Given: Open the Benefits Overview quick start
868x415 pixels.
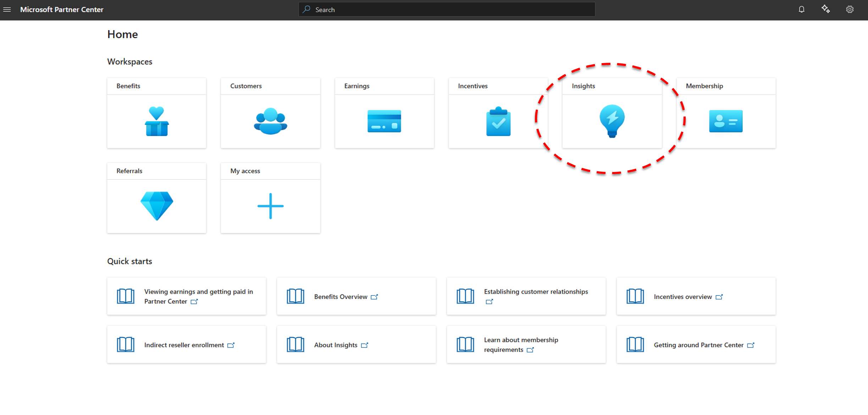Looking at the screenshot, I should point(341,297).
